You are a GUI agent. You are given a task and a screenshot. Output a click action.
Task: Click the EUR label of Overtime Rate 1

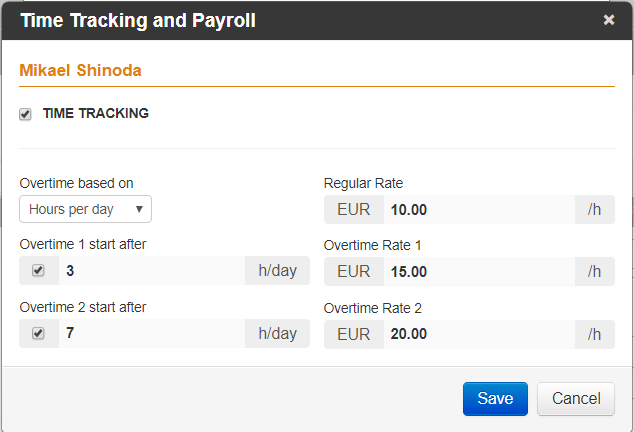click(x=354, y=271)
